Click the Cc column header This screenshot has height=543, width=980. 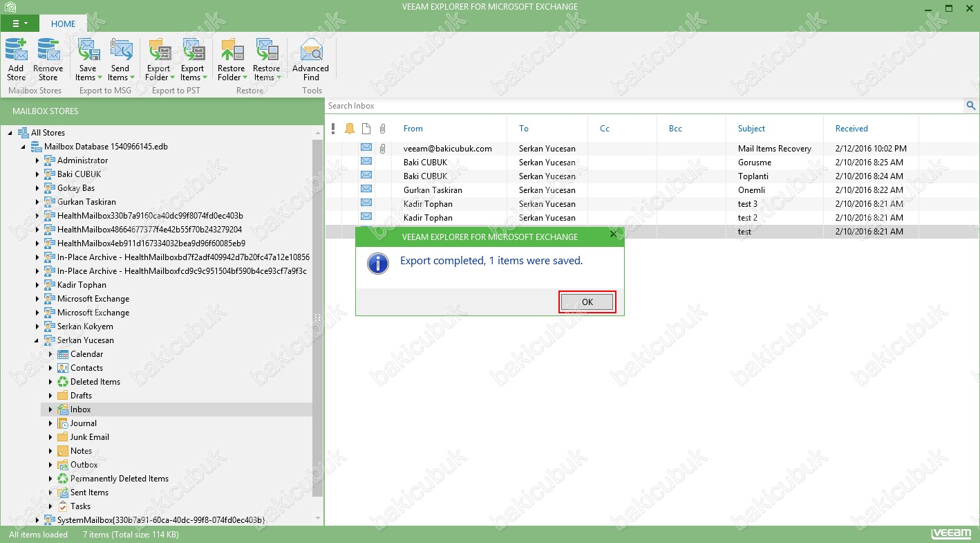coord(605,129)
